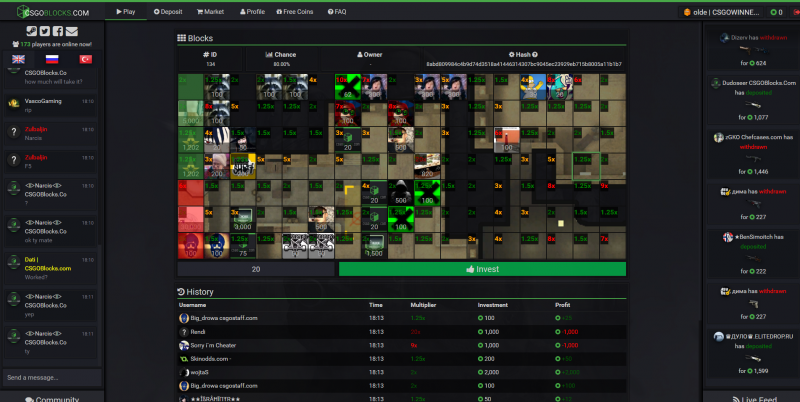Click Dizerv withdrawn feed entry for 624

[753, 50]
